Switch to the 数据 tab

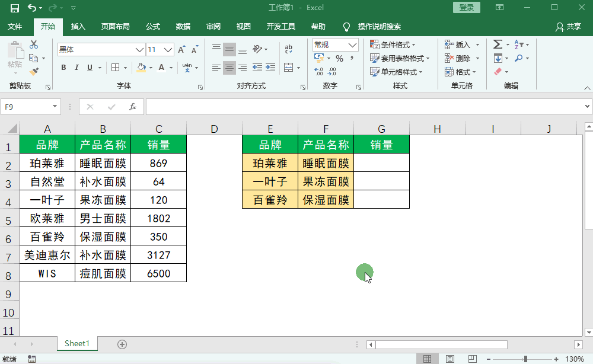tap(183, 27)
